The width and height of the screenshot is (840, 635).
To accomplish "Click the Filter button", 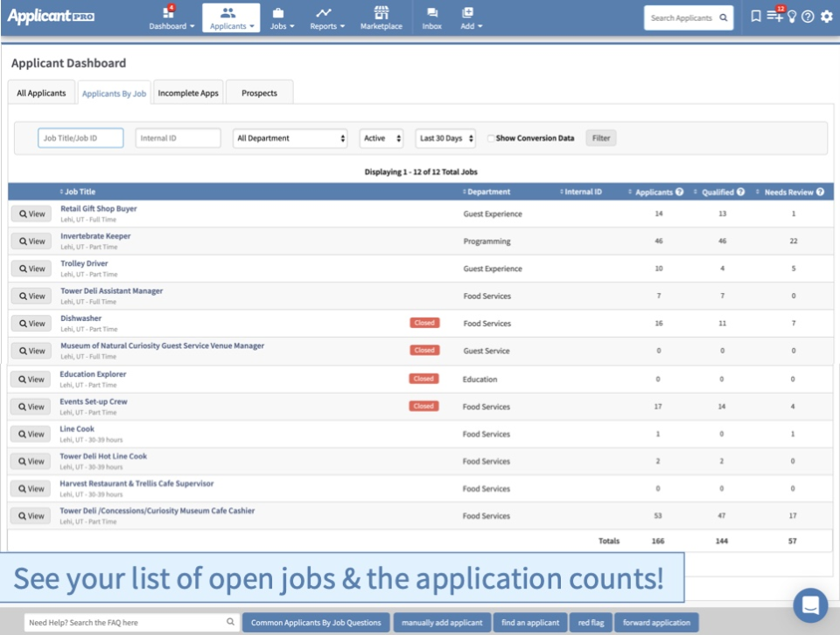I will [x=601, y=137].
